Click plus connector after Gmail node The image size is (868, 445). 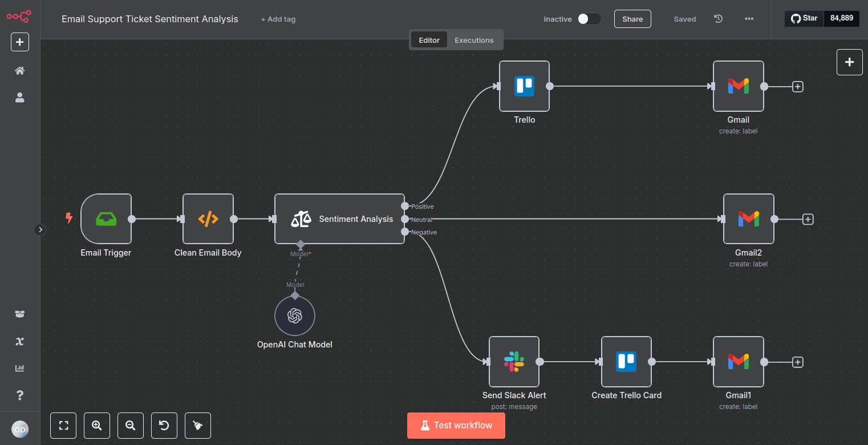pyautogui.click(x=798, y=87)
